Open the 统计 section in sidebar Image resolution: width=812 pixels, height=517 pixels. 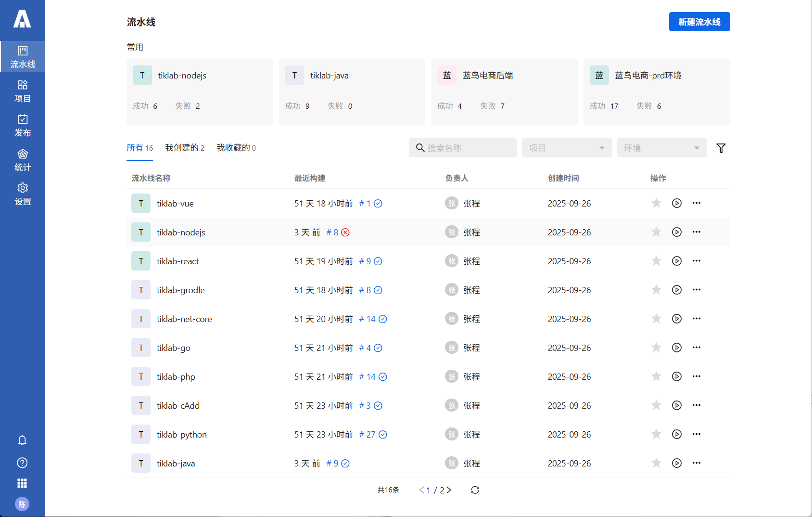pos(22,160)
